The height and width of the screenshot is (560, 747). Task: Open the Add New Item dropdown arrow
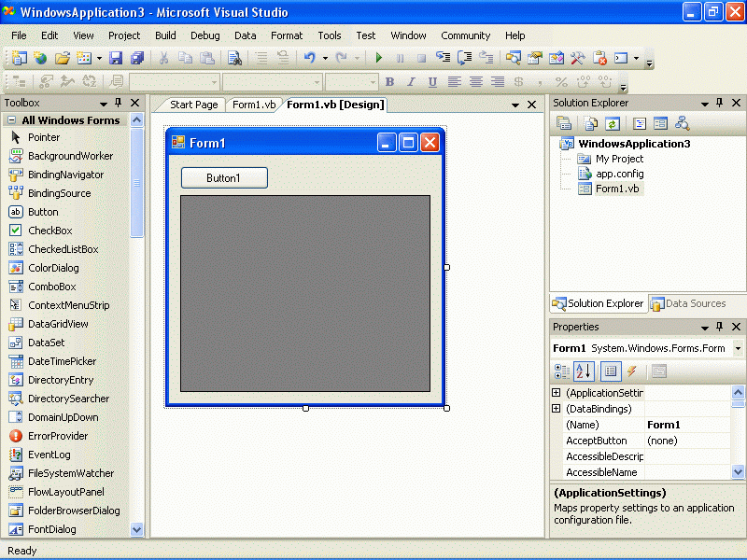click(x=99, y=58)
